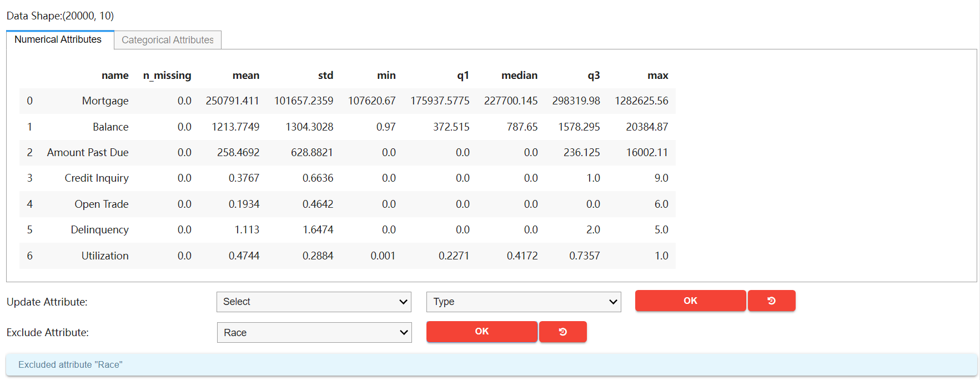Click the 'max' column header
Screen dimensions: 980x380
coord(657,76)
